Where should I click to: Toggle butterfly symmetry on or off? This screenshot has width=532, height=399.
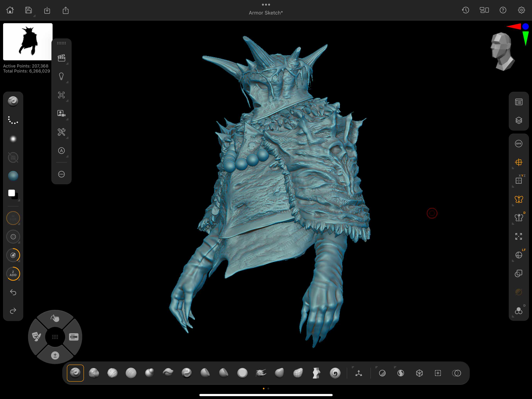[518, 199]
